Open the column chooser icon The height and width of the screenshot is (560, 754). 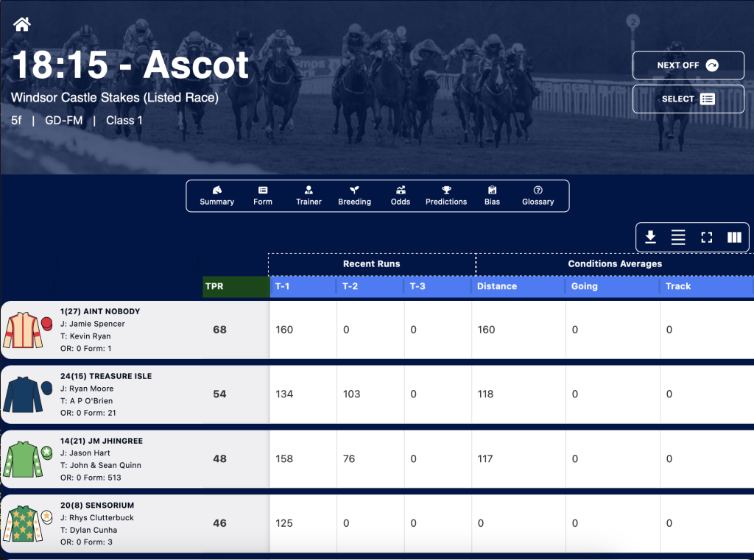pyautogui.click(x=734, y=237)
